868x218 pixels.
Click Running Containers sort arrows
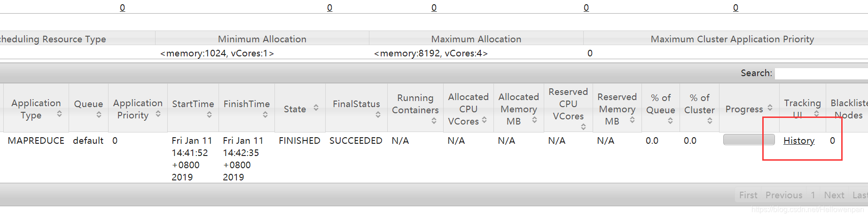tap(434, 121)
